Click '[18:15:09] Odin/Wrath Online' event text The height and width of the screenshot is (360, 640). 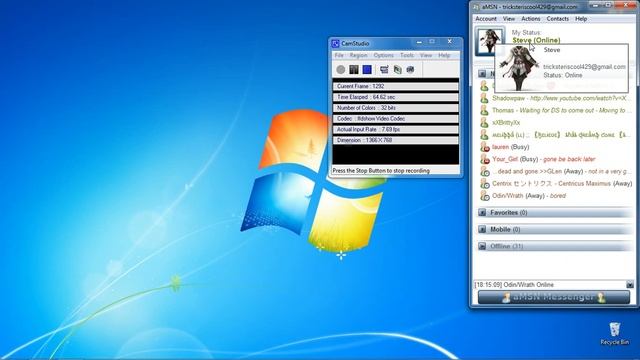click(x=514, y=284)
